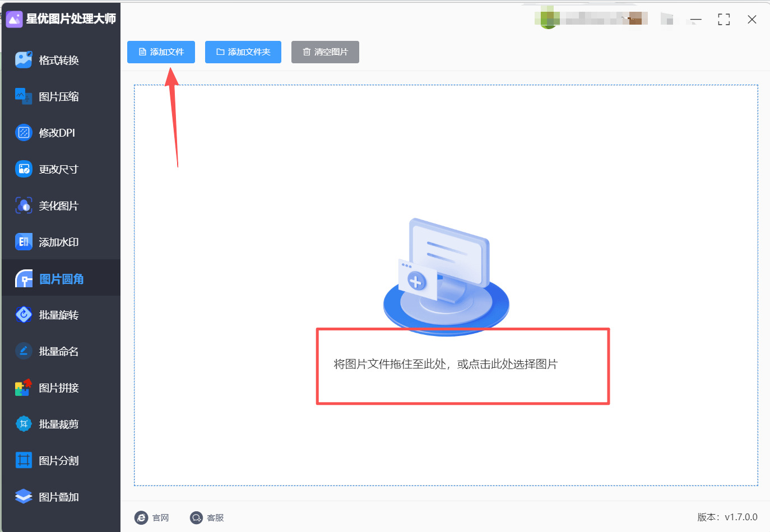Choose 批量命名 menu label
Viewport: 770px width, 532px height.
(x=59, y=352)
